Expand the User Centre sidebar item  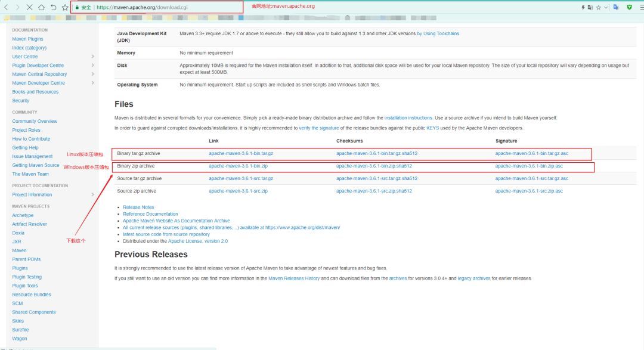coord(93,56)
